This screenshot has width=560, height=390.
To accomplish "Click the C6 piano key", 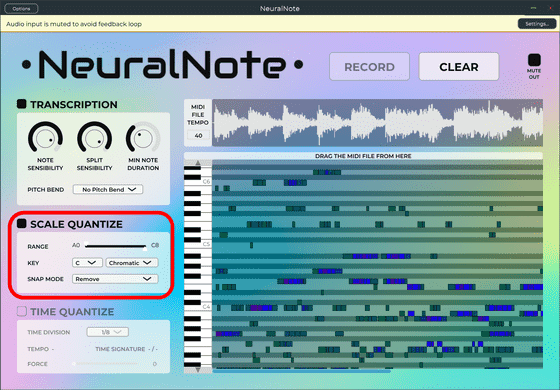I will 198,182.
